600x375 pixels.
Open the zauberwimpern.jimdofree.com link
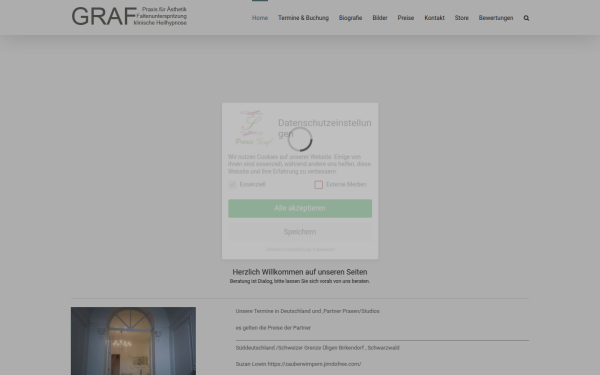click(314, 364)
